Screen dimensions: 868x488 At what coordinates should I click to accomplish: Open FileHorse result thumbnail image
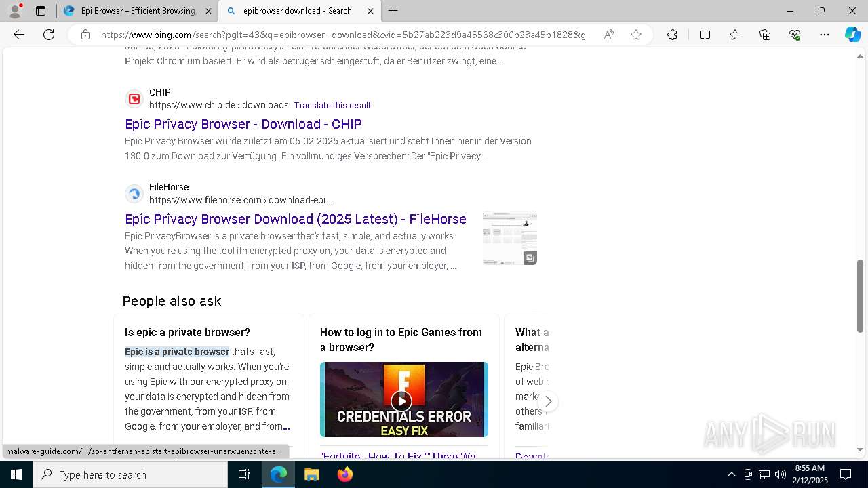coord(510,238)
